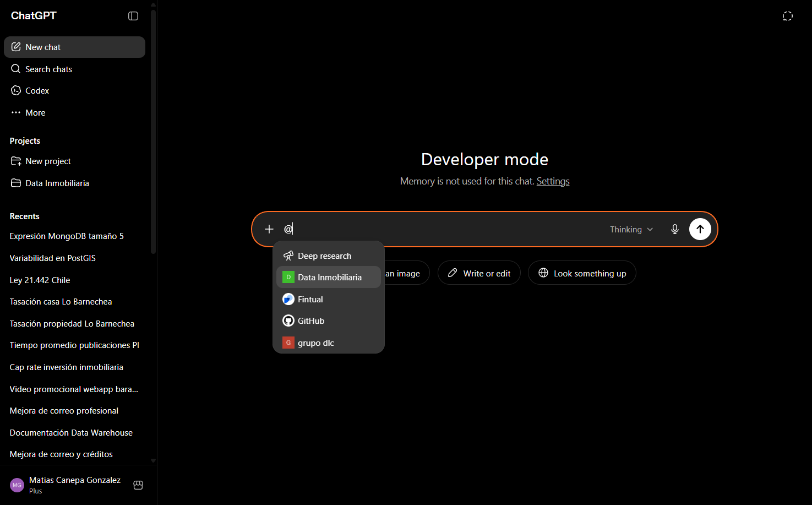812x505 pixels.
Task: Click the sidebar scrollbar thumb
Action: (x=153, y=132)
